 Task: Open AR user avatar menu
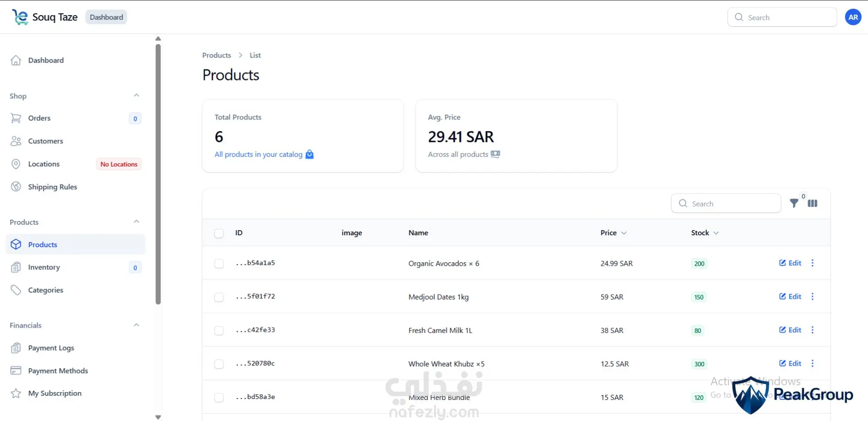coord(853,17)
